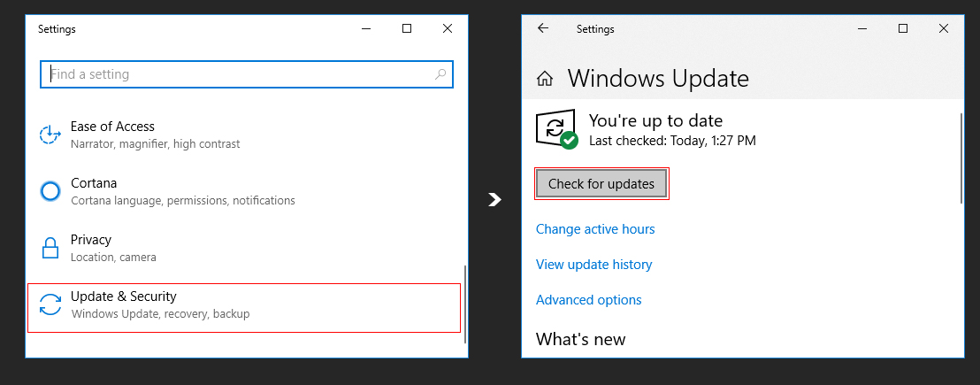Click the Windows Update window scrollbar thumb
The height and width of the screenshot is (385, 980).
[961, 158]
